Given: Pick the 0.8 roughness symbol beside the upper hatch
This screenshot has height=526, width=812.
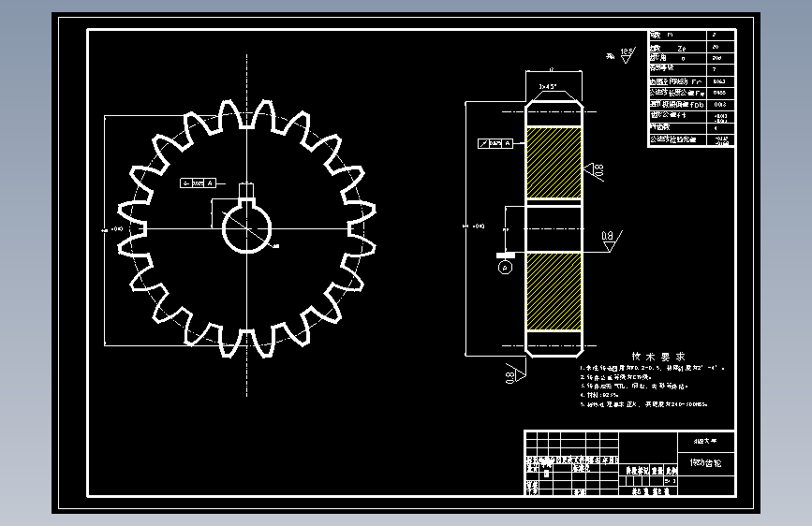Looking at the screenshot, I should (595, 171).
